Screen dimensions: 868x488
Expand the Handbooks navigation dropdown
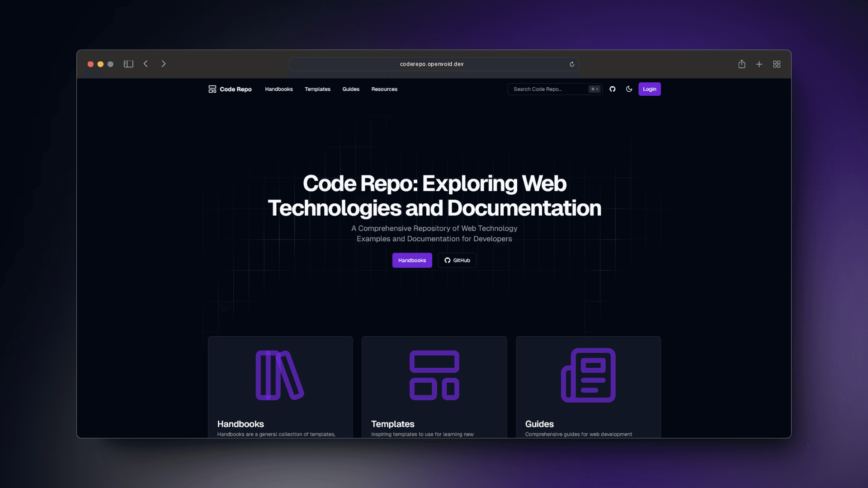[278, 89]
